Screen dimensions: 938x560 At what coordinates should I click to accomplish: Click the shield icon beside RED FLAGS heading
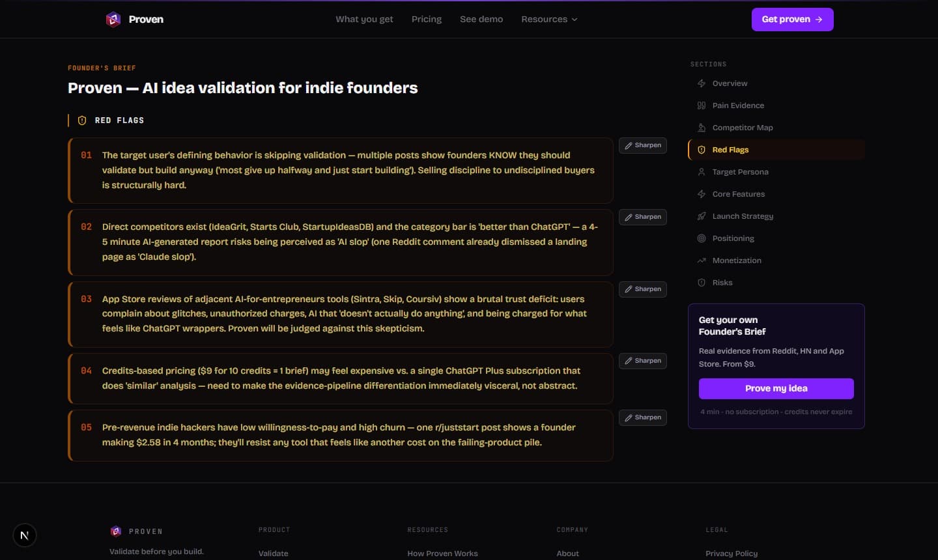(x=82, y=120)
